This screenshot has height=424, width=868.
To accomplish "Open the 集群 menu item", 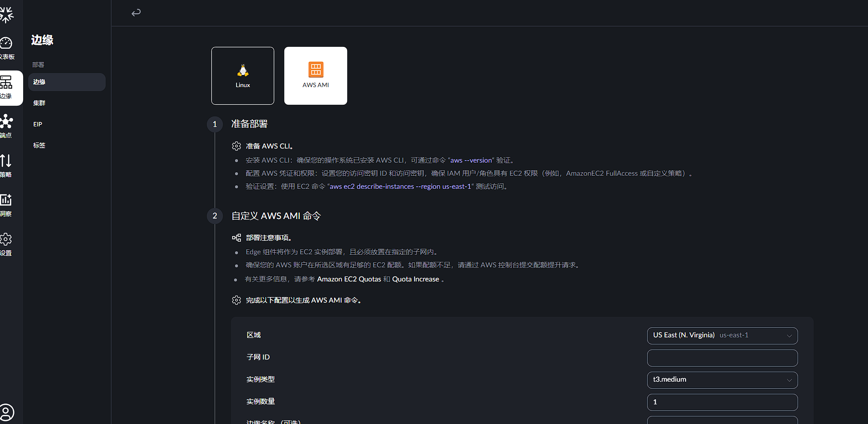I will click(39, 103).
